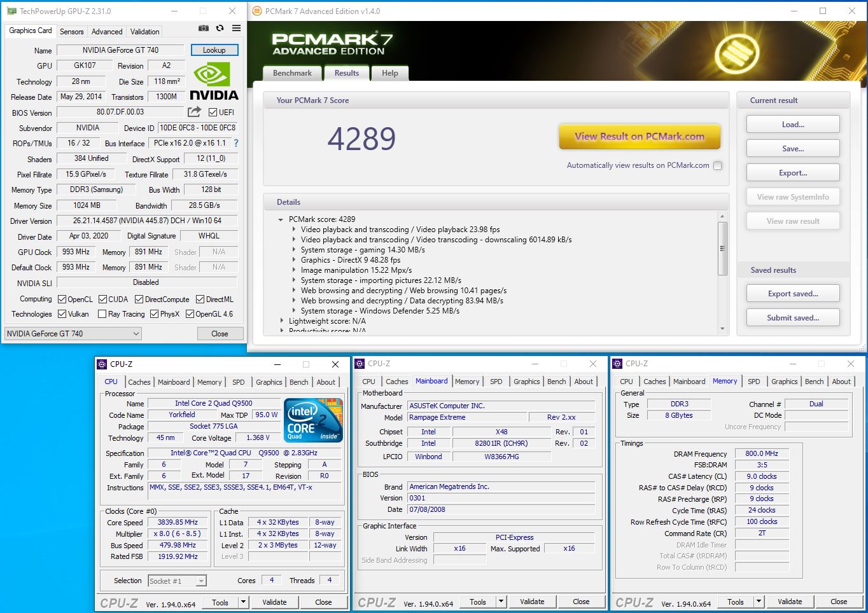The image size is (868, 613).
Task: Click the details list scroll-up arrow
Action: click(722, 217)
